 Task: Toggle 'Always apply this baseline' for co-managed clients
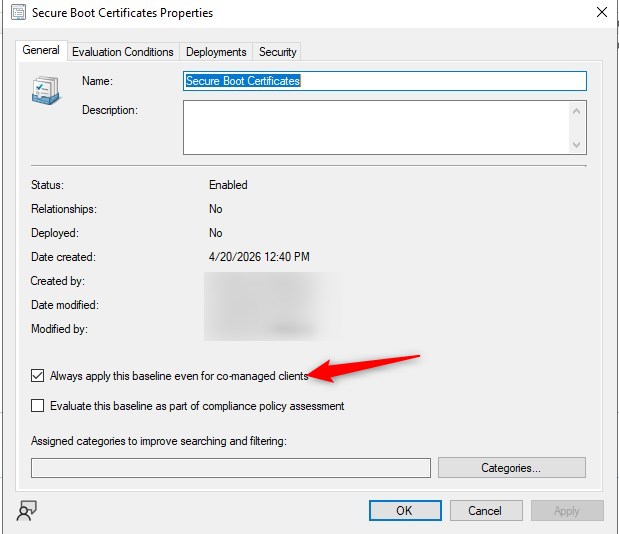point(38,376)
